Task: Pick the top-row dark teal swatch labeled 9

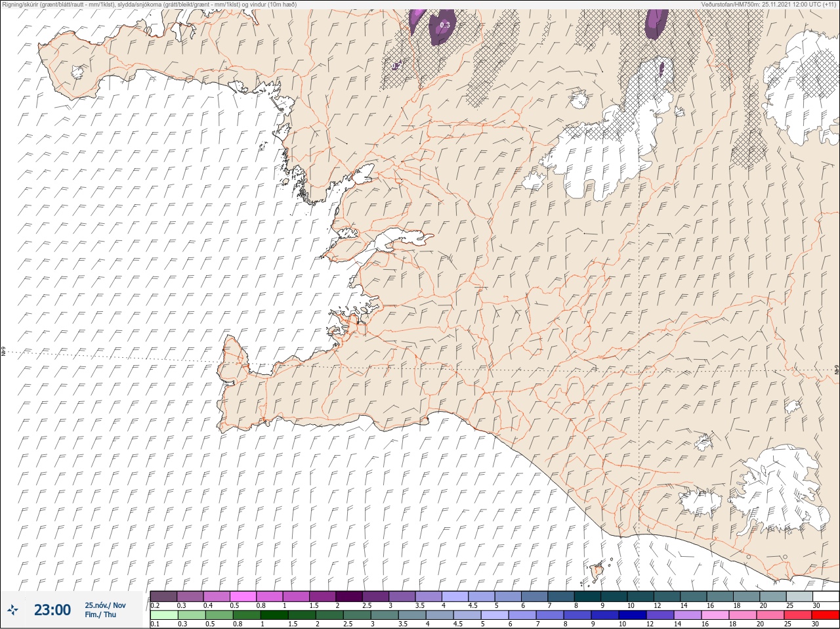Action: pos(614,596)
